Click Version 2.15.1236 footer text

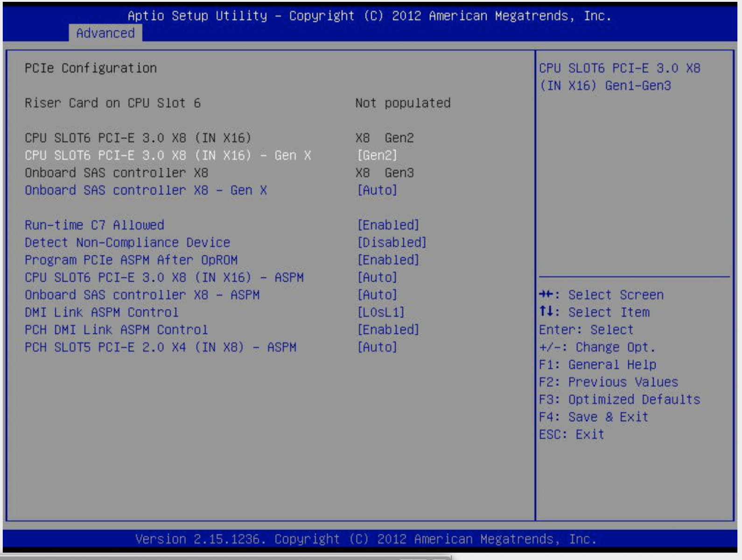pyautogui.click(x=366, y=539)
